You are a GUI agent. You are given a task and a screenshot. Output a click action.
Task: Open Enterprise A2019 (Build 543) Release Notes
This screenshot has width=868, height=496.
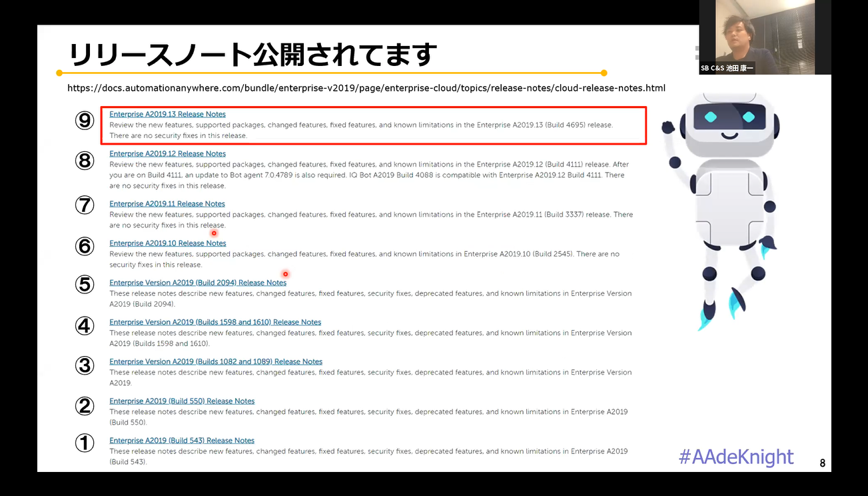coord(182,440)
